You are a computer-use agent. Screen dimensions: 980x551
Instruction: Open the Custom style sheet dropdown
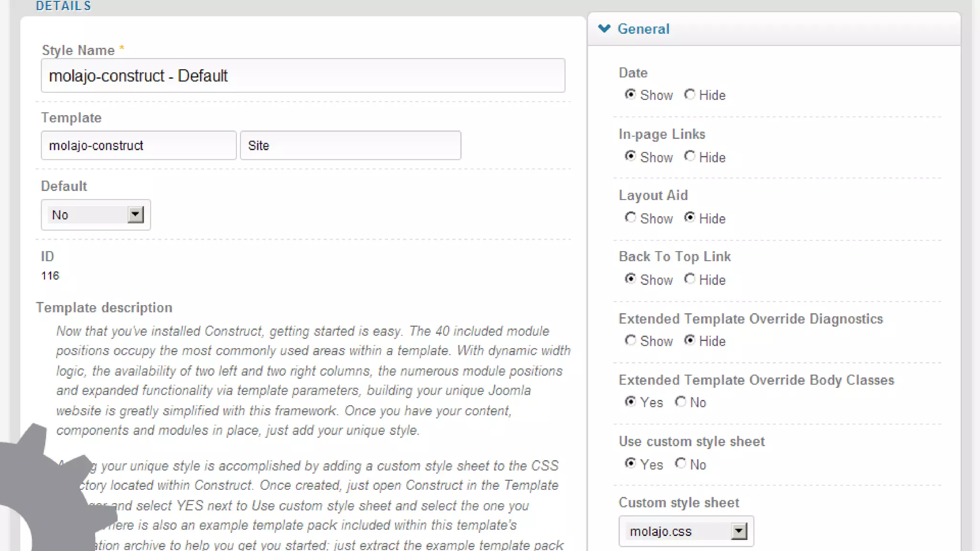686,531
